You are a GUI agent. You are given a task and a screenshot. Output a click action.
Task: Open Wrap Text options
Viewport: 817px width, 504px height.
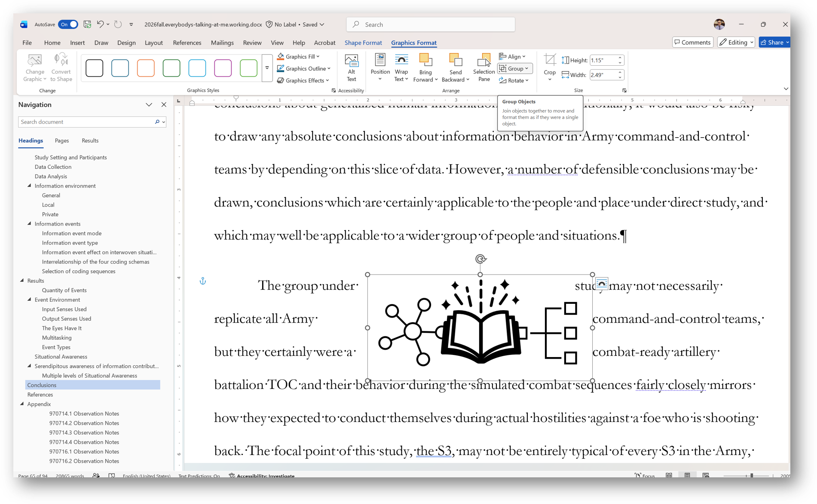coord(401,67)
